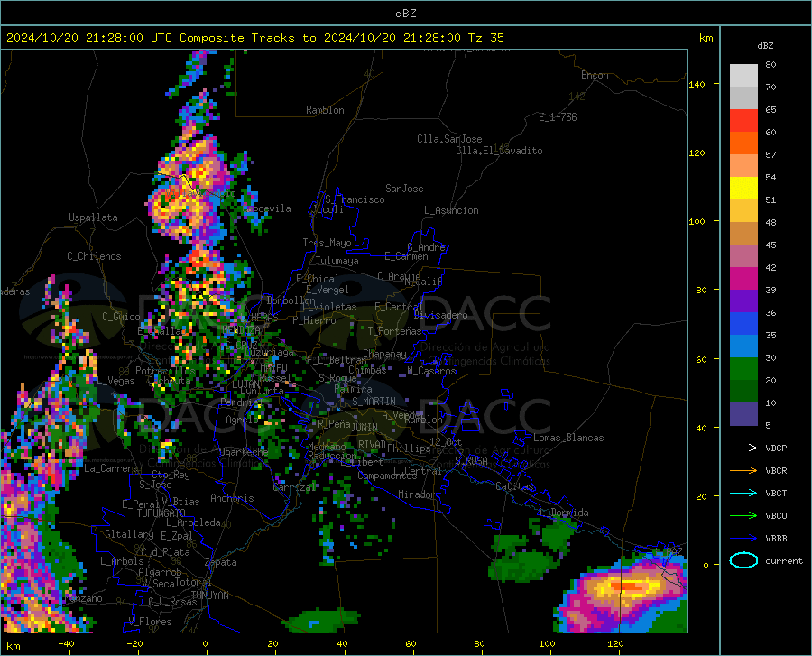Click the Divisadero place label
The height and width of the screenshot is (656, 812).
point(440,315)
